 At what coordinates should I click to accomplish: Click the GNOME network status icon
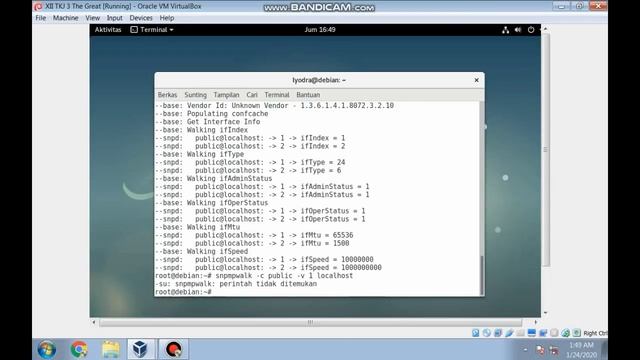click(505, 30)
